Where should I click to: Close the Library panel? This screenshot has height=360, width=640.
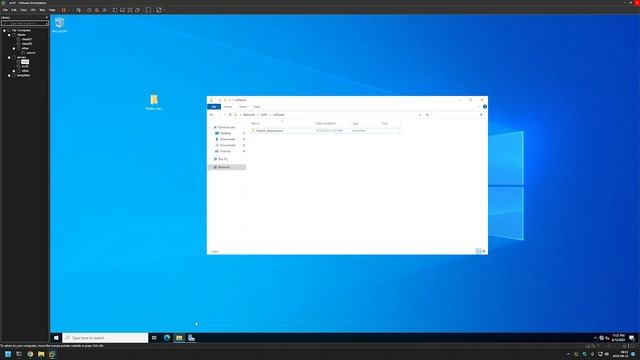click(x=47, y=18)
